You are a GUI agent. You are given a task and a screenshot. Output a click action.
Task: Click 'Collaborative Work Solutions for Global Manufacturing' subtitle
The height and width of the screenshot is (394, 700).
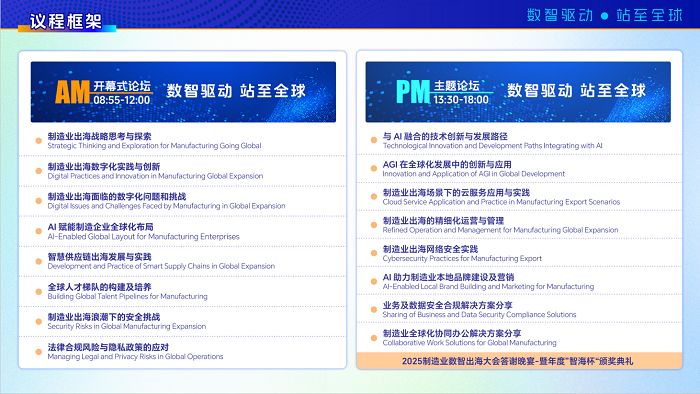(x=469, y=343)
